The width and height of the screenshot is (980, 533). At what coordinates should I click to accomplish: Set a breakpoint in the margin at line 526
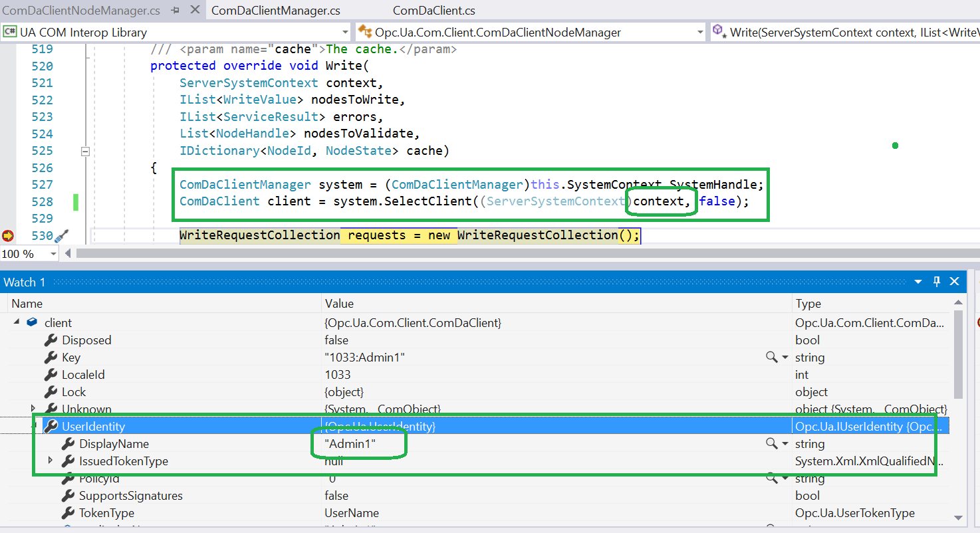click(x=7, y=167)
